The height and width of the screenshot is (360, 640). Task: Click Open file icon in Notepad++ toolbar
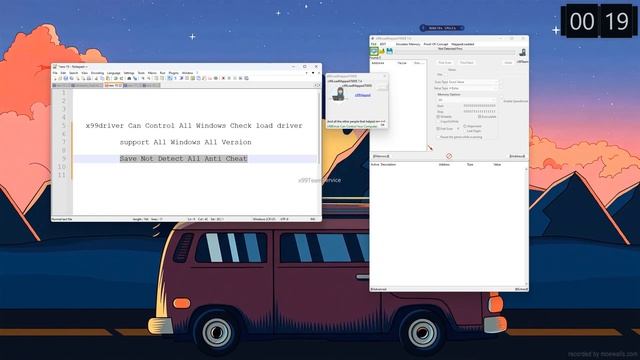click(x=60, y=78)
